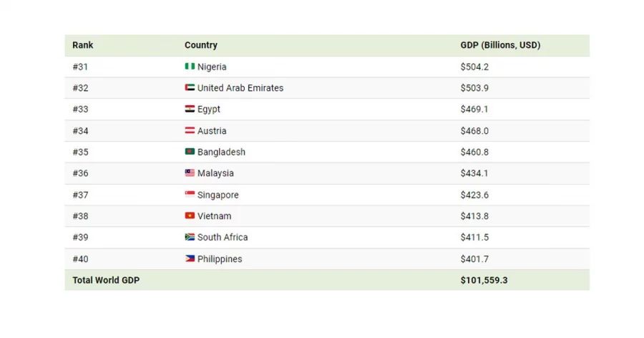
Task: Select the Egypt flag icon
Action: (x=190, y=109)
